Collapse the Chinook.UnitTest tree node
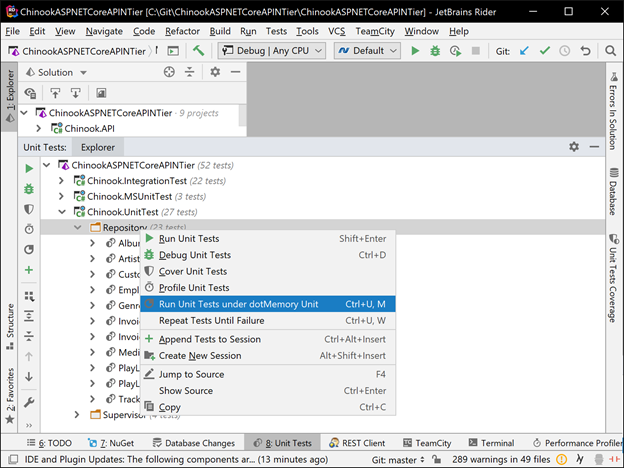 point(61,212)
